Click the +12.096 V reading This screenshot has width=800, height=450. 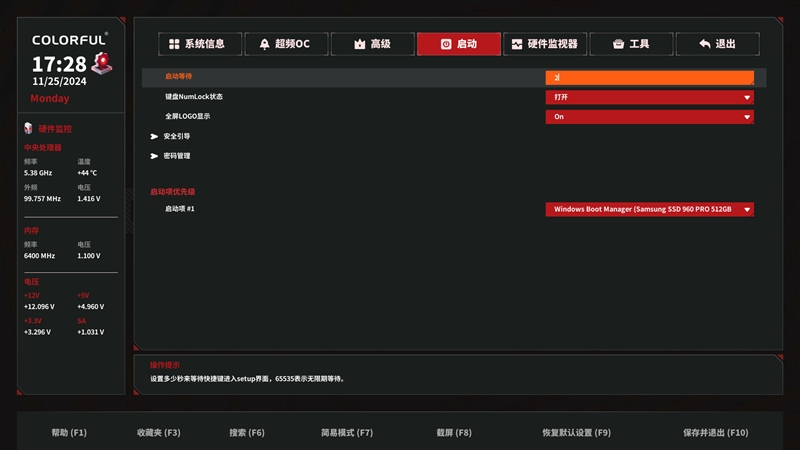[39, 307]
